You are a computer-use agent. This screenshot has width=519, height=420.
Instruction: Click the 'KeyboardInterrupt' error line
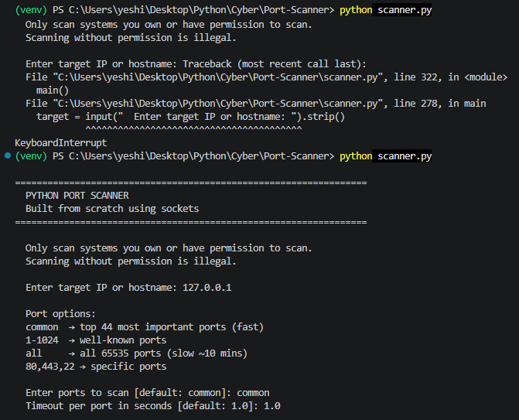click(61, 143)
